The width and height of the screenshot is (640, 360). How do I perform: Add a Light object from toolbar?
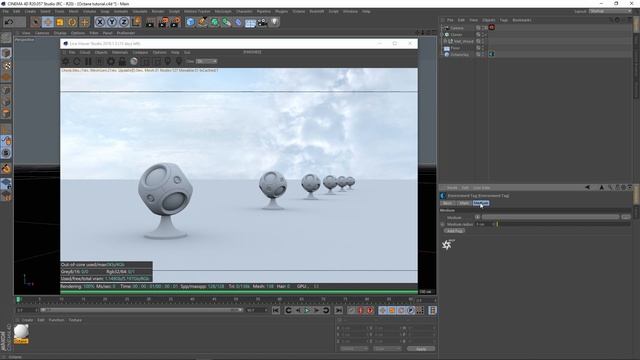coord(275,22)
